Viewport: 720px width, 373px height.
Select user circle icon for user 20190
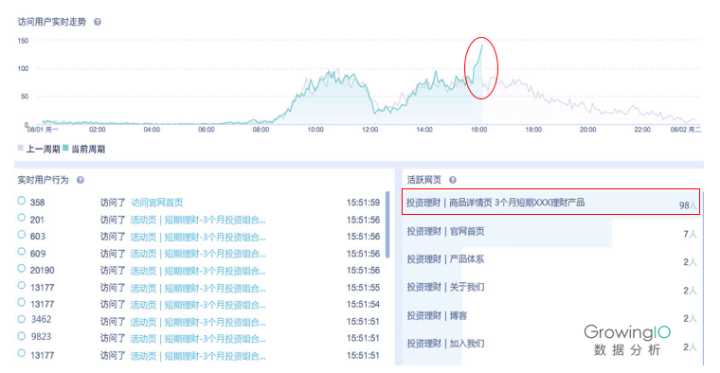coord(21,269)
